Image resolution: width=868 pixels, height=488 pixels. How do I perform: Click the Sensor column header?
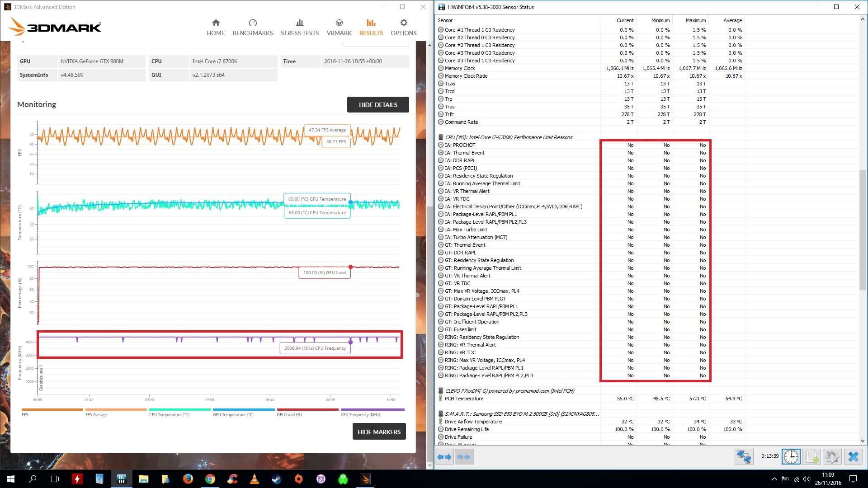point(518,20)
